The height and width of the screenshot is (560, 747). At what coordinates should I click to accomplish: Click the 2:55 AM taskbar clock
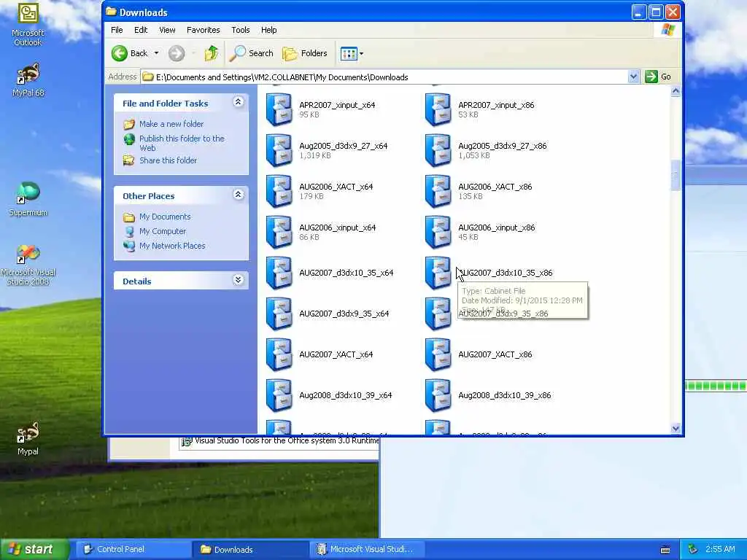(720, 550)
